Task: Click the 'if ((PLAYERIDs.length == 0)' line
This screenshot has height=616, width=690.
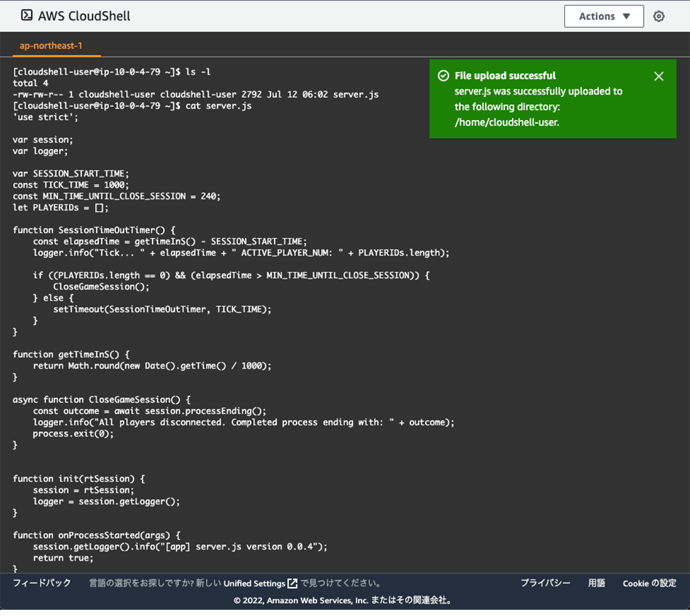Action: 231,275
